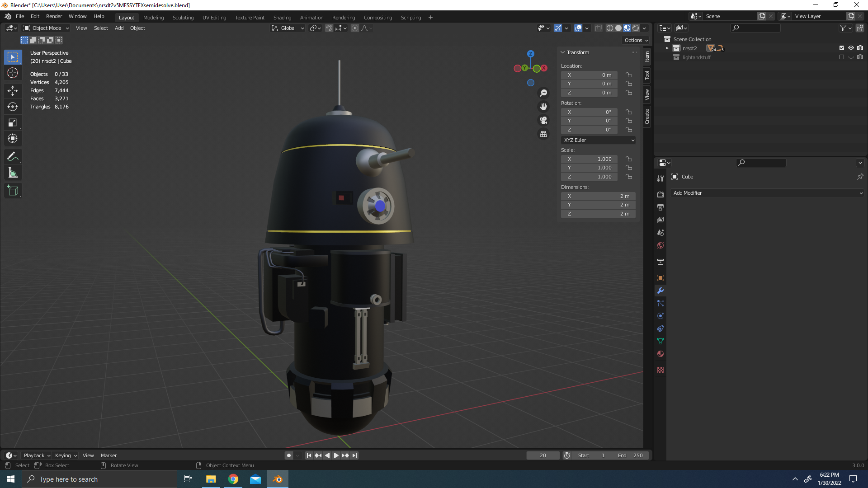Viewport: 868px width, 488px height.
Task: Open the Render menu
Action: click(54, 16)
